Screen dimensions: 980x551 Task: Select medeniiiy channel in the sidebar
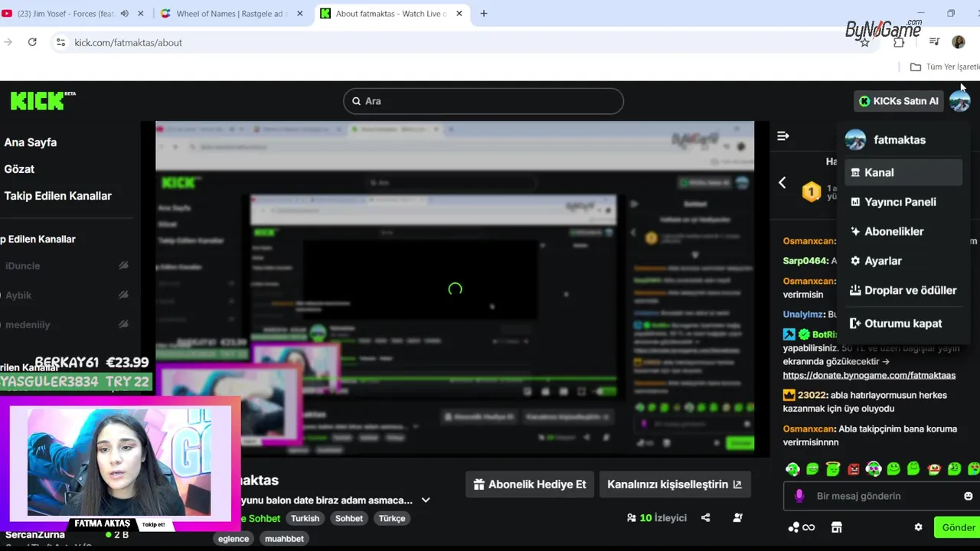click(28, 324)
